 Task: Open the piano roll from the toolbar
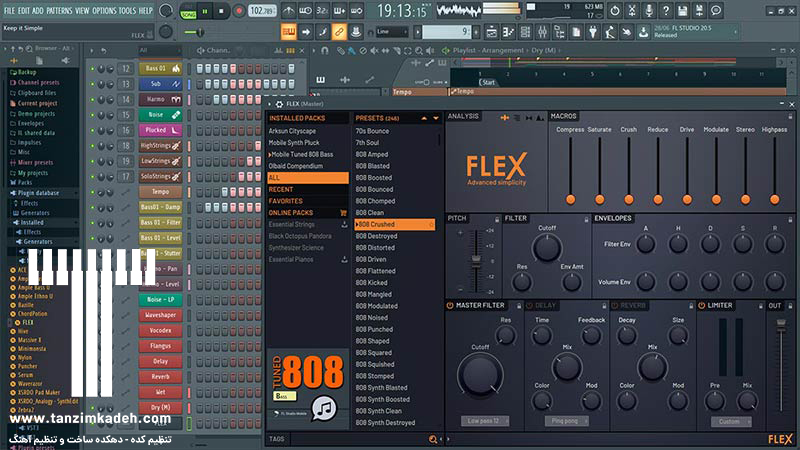tap(508, 32)
